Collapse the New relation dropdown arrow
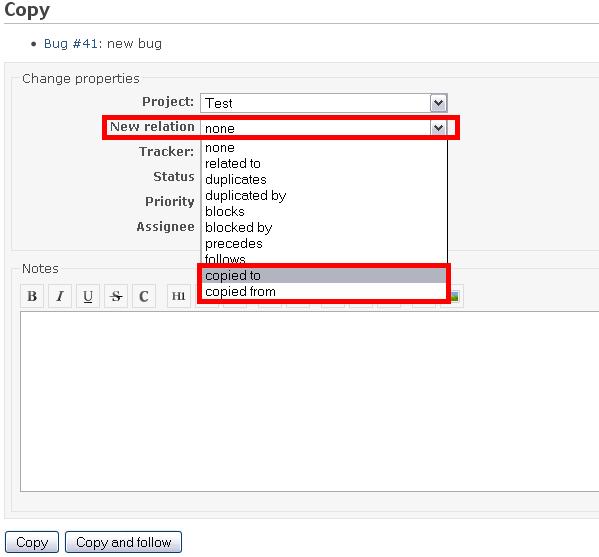Image resolution: width=599 pixels, height=557 pixels. pos(439,128)
